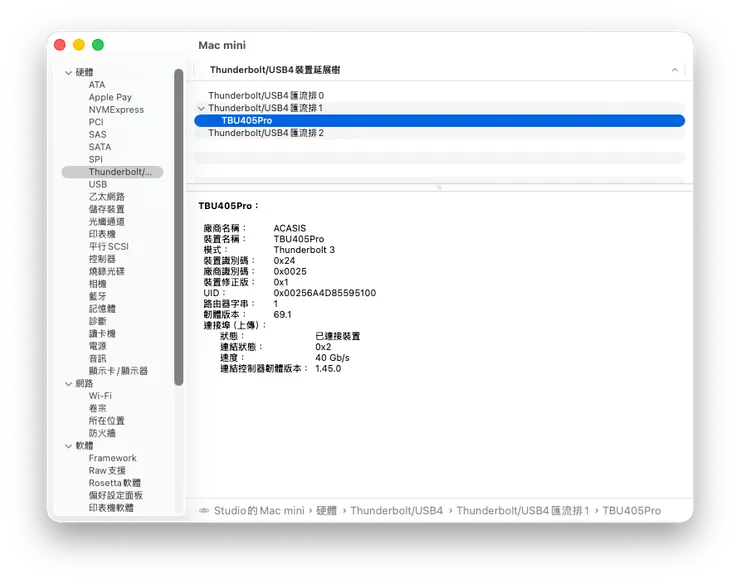Collapse the 軟體 section in sidebar

tap(68, 446)
